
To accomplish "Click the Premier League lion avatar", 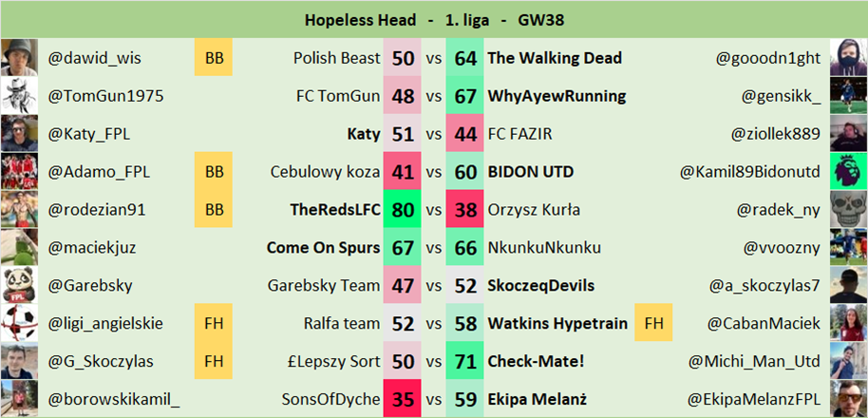I will tap(848, 172).
